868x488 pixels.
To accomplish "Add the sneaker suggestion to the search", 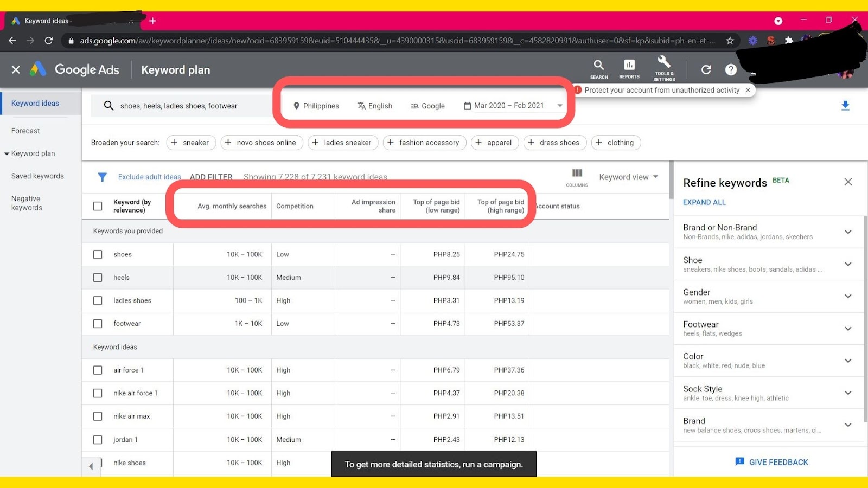I will point(191,143).
